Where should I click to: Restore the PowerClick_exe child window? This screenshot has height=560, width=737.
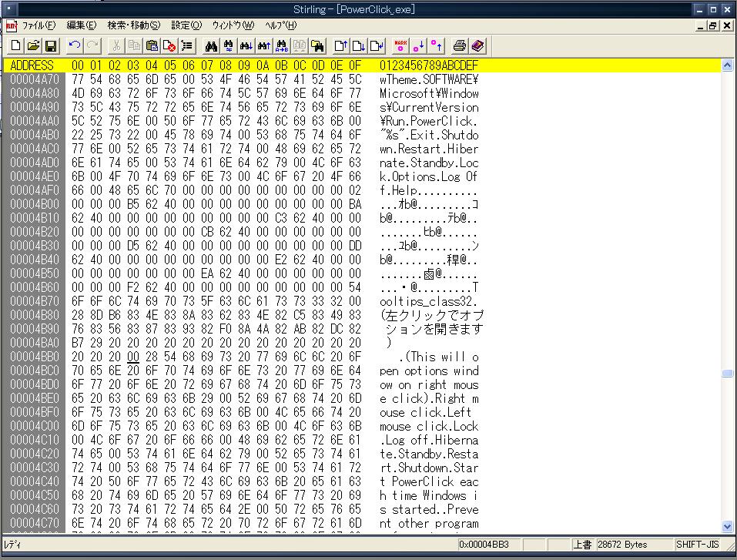tap(712, 26)
